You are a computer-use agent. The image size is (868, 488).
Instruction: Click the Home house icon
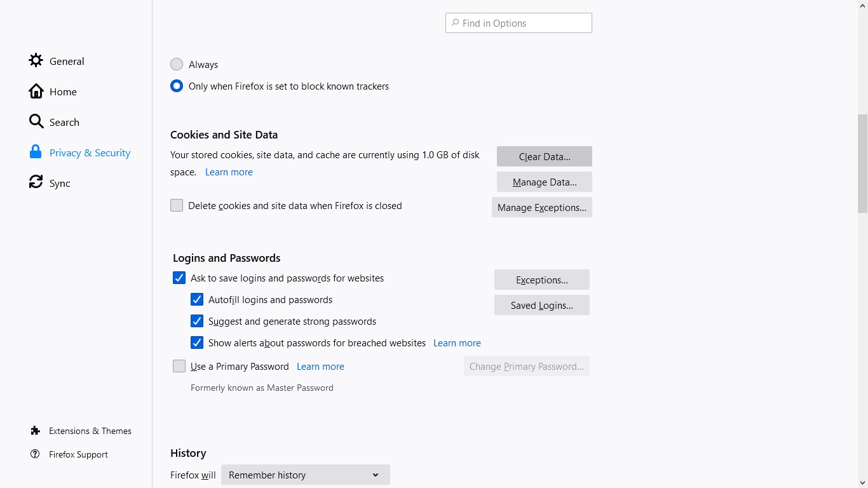pyautogui.click(x=36, y=91)
